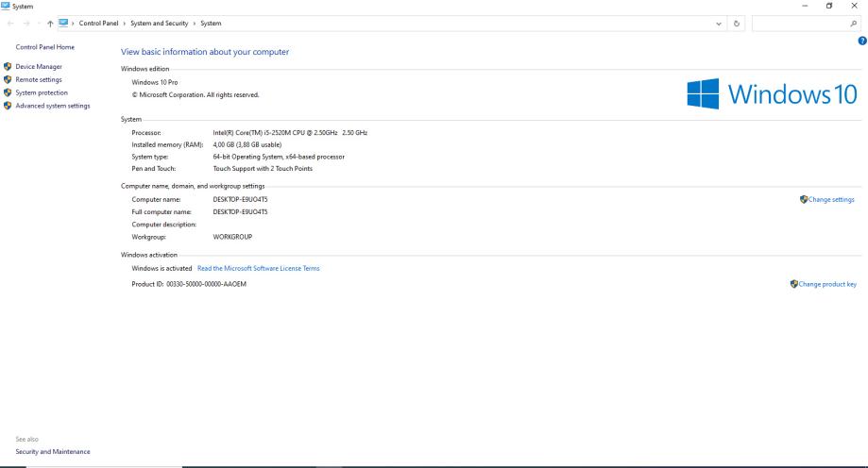Open Remote settings link
The image size is (868, 468).
[39, 79]
